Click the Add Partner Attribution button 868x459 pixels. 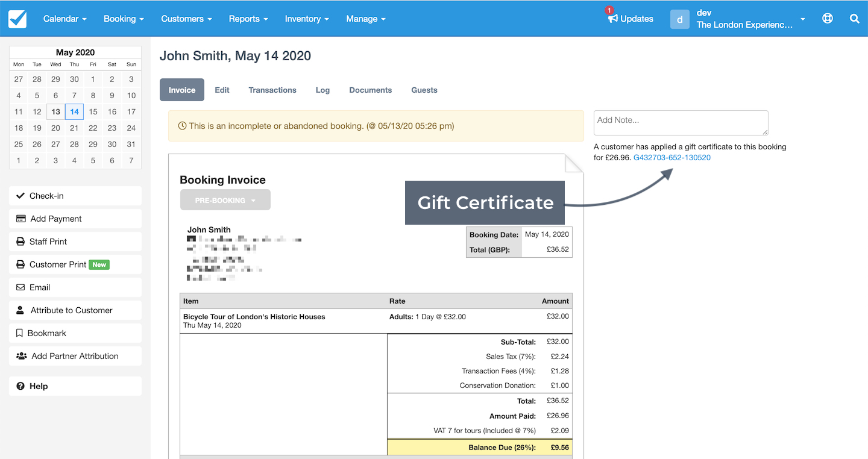[x=75, y=356]
